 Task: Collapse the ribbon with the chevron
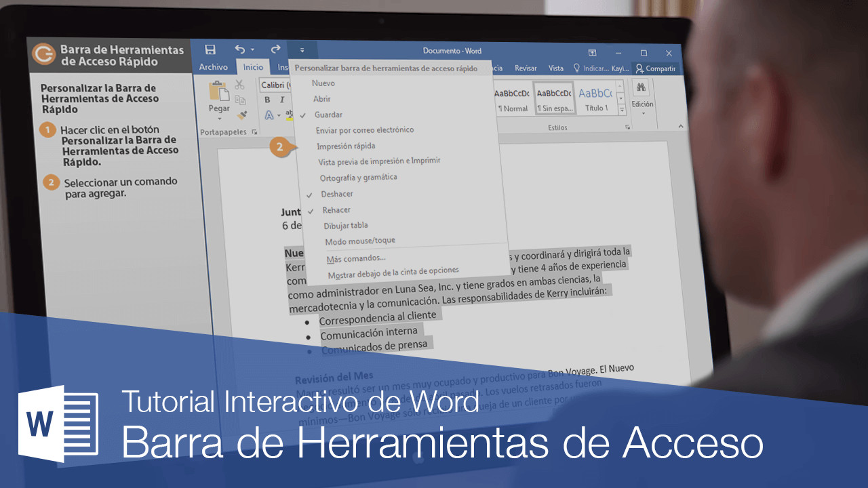point(681,127)
